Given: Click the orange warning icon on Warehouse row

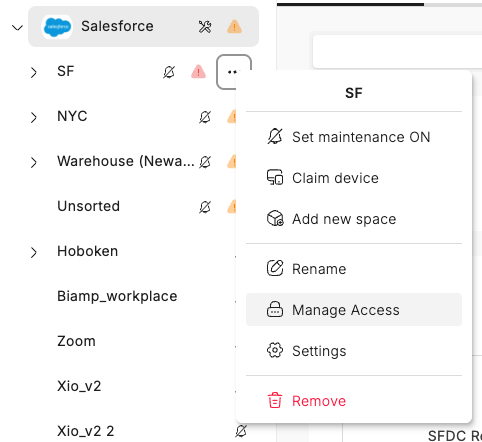Looking at the screenshot, I should click(x=232, y=162).
